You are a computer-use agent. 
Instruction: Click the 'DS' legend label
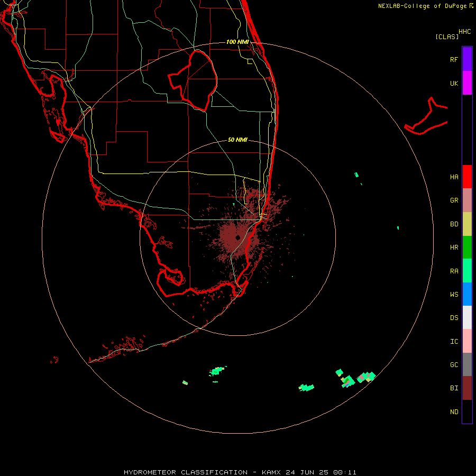pyautogui.click(x=454, y=318)
